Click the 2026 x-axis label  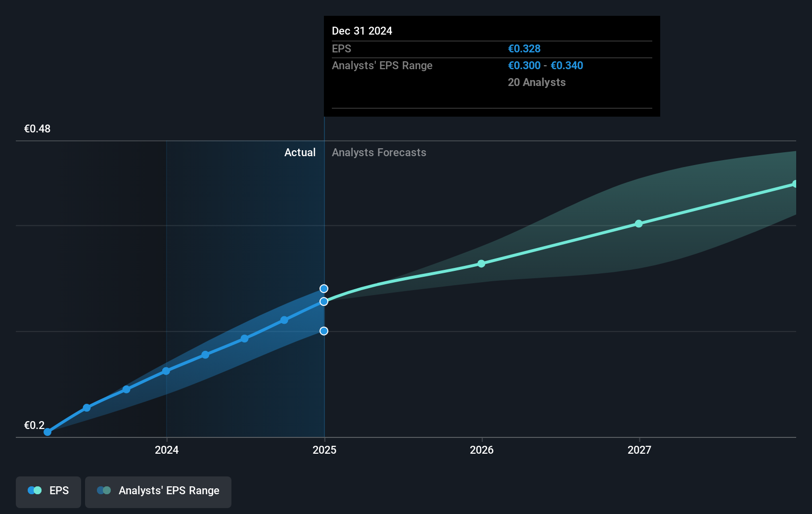click(482, 450)
